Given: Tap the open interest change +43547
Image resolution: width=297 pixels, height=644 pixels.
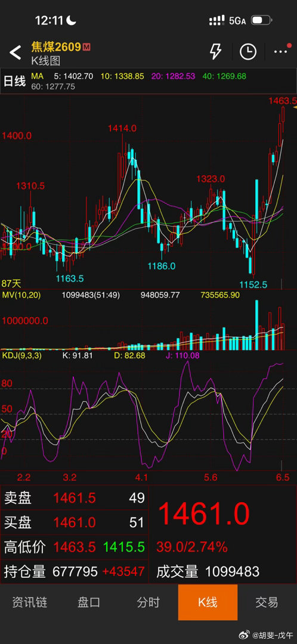Looking at the screenshot, I should click(123, 571).
